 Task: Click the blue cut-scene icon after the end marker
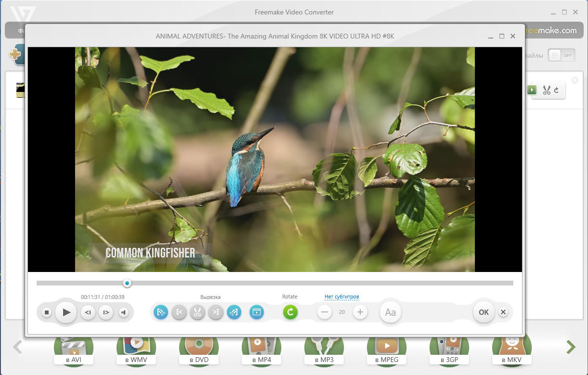tap(234, 312)
